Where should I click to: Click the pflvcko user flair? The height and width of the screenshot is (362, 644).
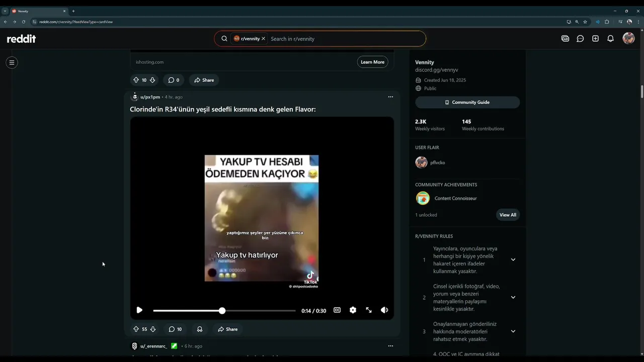pyautogui.click(x=430, y=162)
